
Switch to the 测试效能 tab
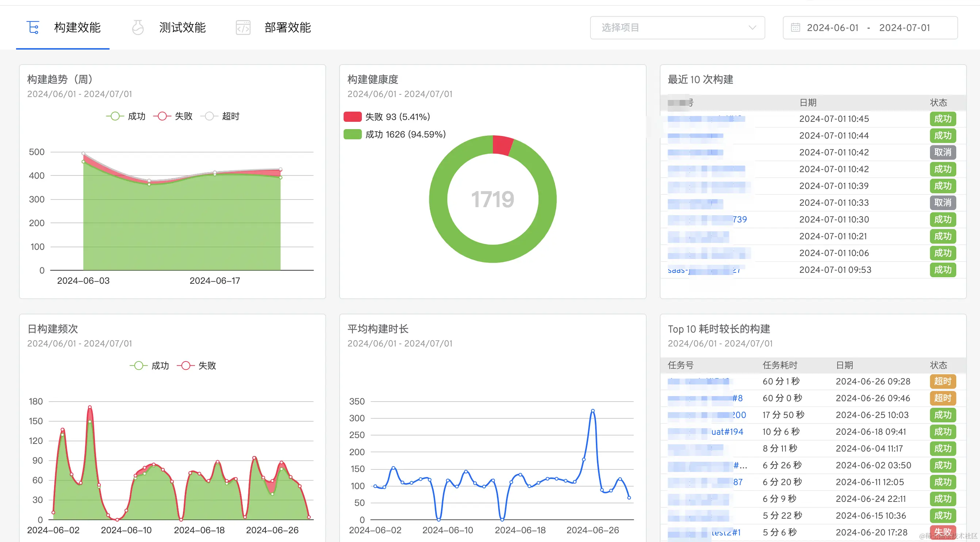pos(182,27)
